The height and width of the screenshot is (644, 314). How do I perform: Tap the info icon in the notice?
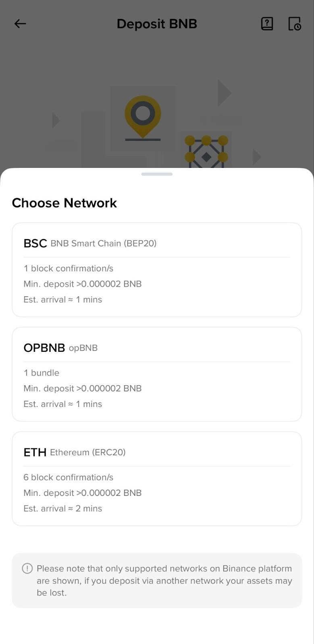click(x=27, y=568)
